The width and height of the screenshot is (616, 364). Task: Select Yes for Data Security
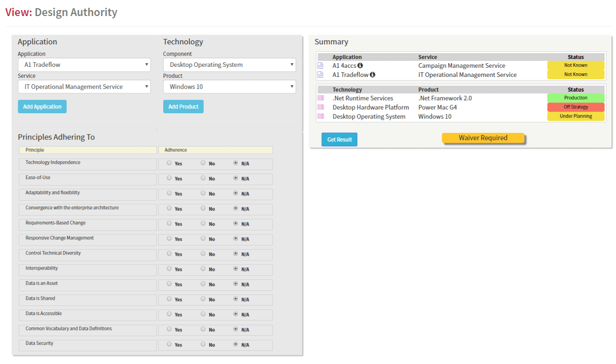click(170, 344)
